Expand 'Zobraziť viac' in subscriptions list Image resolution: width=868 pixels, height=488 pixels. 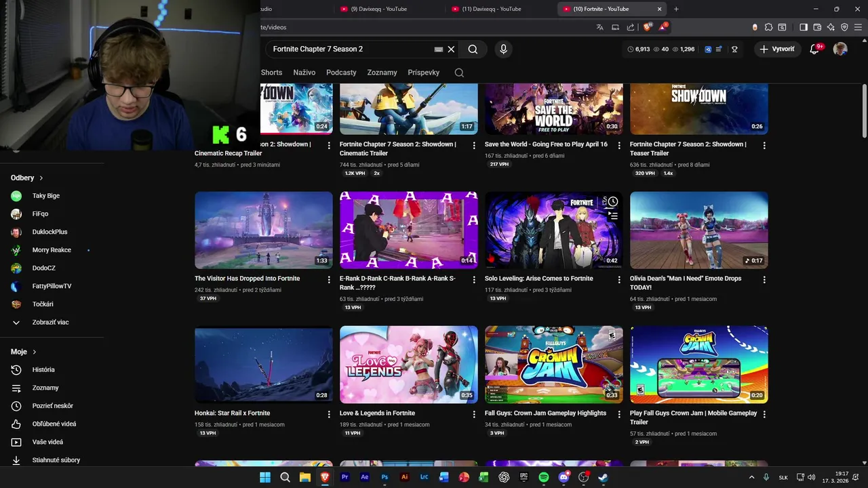(x=50, y=323)
